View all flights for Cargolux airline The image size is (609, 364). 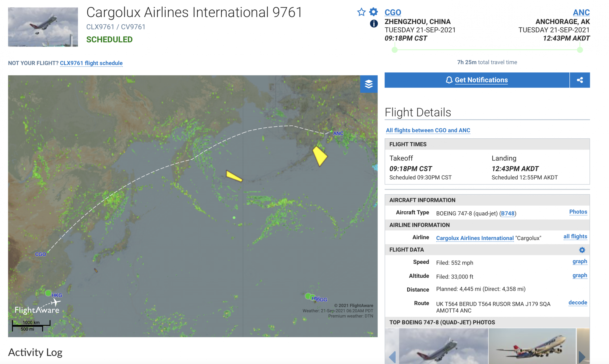[575, 237]
